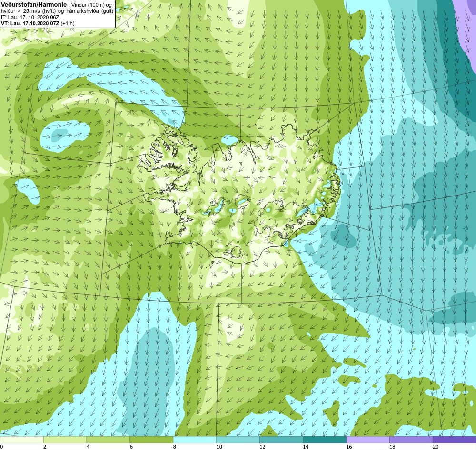The width and height of the screenshot is (476, 450).
Task: Click the legend scale label "20"
Action: click(x=436, y=447)
